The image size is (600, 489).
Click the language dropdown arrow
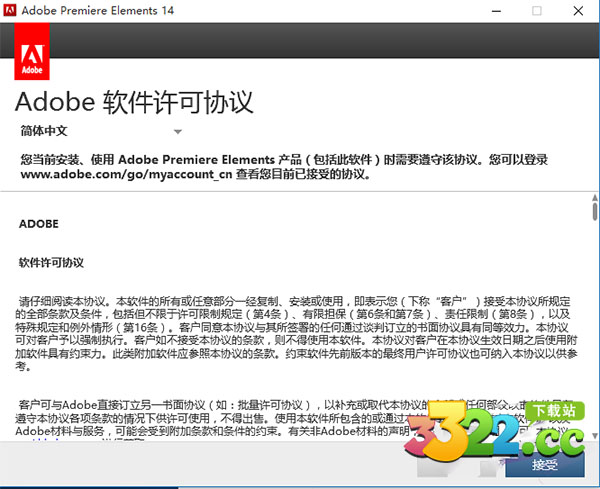[x=177, y=131]
